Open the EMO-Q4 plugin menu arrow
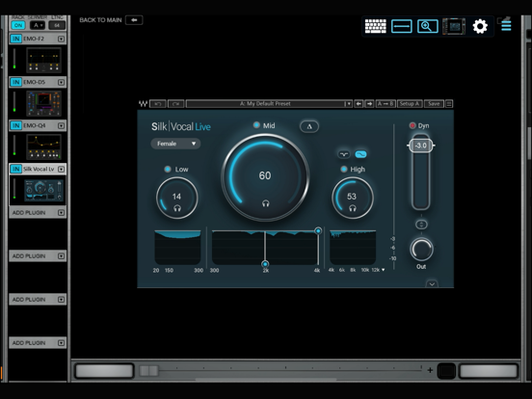This screenshot has width=532, height=399. pos(61,125)
